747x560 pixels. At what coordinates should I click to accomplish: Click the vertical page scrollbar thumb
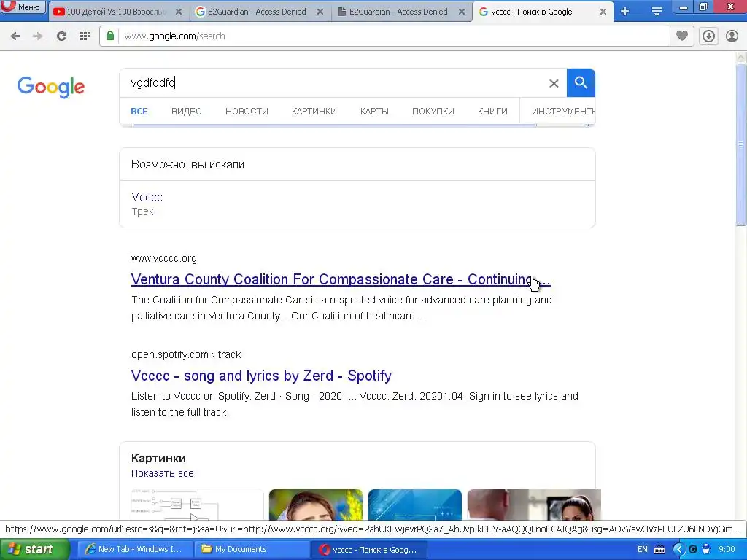coord(741,144)
